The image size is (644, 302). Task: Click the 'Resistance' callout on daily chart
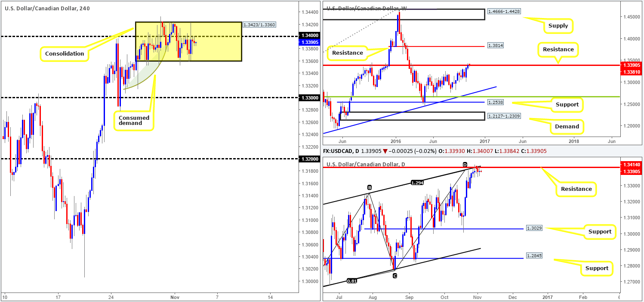[x=576, y=189]
